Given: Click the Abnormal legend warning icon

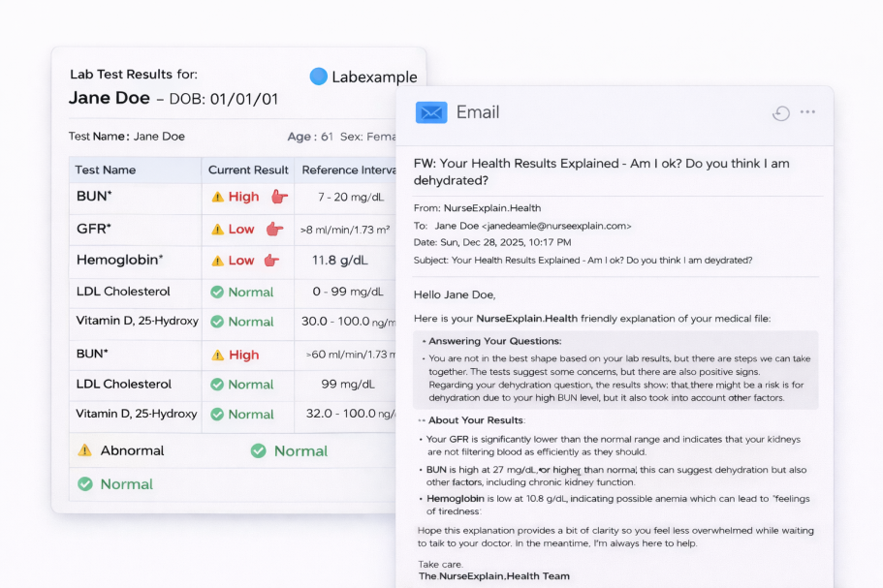Looking at the screenshot, I should click(x=85, y=450).
